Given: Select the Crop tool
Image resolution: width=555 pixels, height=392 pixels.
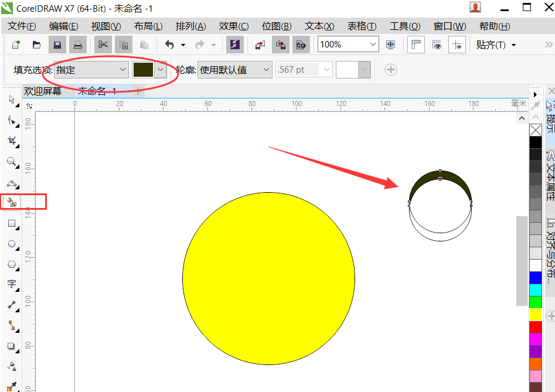Looking at the screenshot, I should [12, 141].
